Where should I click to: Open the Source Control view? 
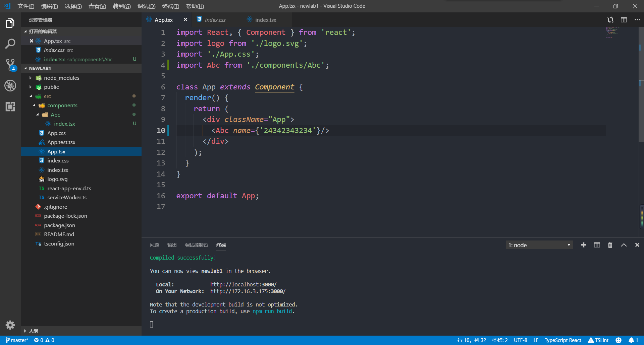10,65
